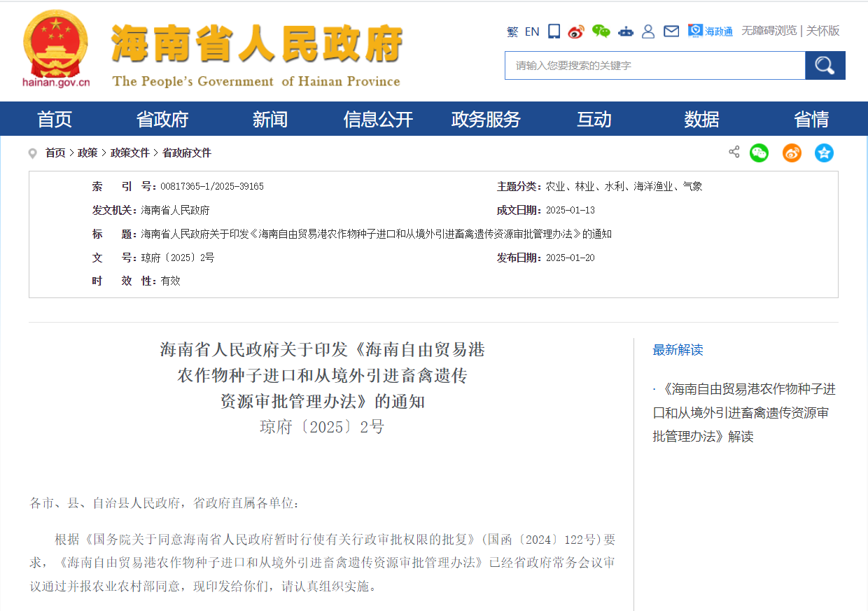Open the 信息公开 menu
This screenshot has height=611, width=868.
click(378, 120)
